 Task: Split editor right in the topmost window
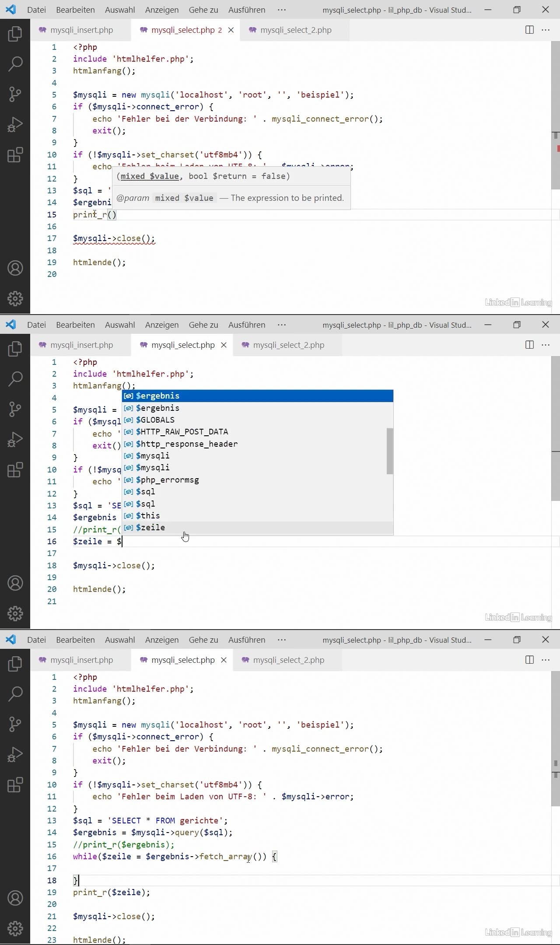[529, 30]
